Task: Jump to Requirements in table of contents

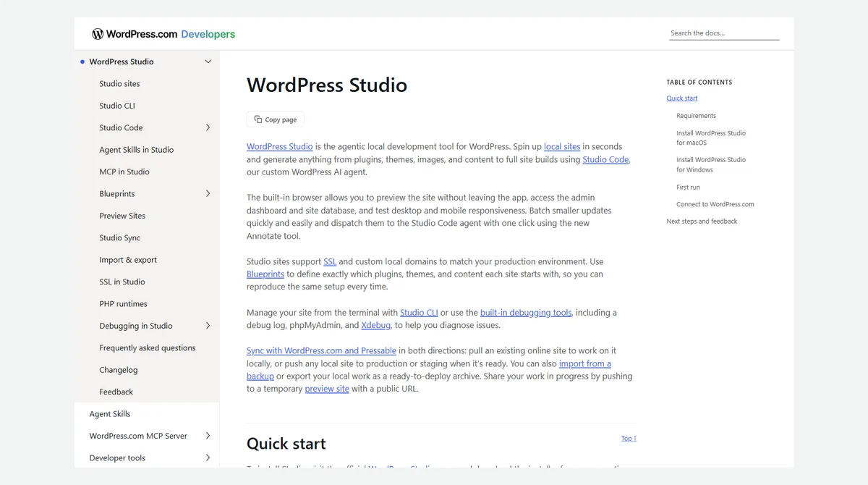Action: (696, 116)
